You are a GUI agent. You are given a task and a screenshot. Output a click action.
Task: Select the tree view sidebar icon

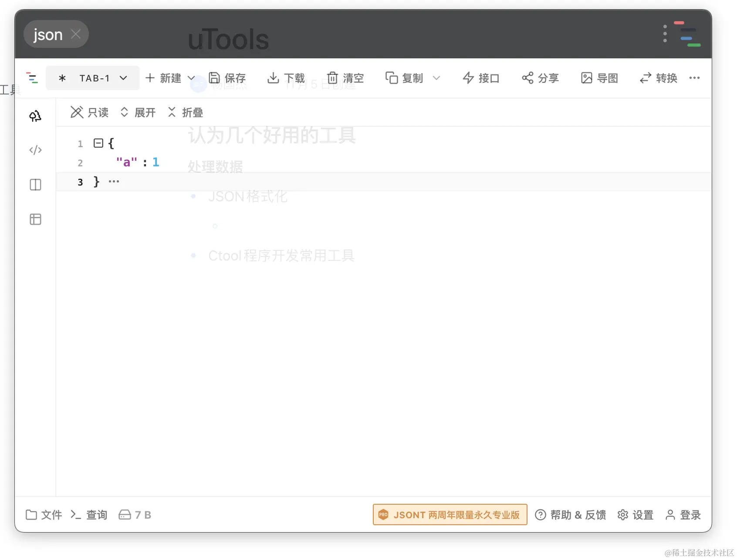coord(35,116)
